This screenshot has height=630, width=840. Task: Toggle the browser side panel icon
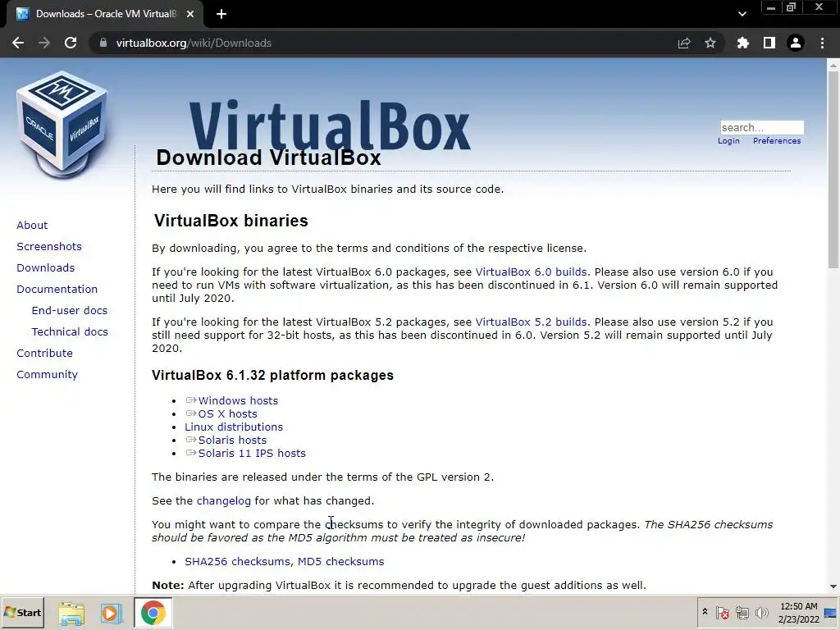click(769, 43)
